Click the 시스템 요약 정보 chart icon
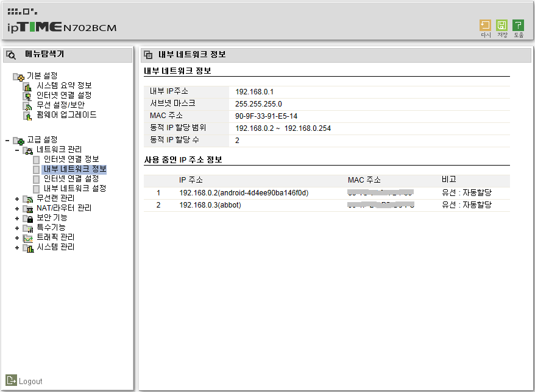Viewport: 535px width, 392px height. coord(27,87)
